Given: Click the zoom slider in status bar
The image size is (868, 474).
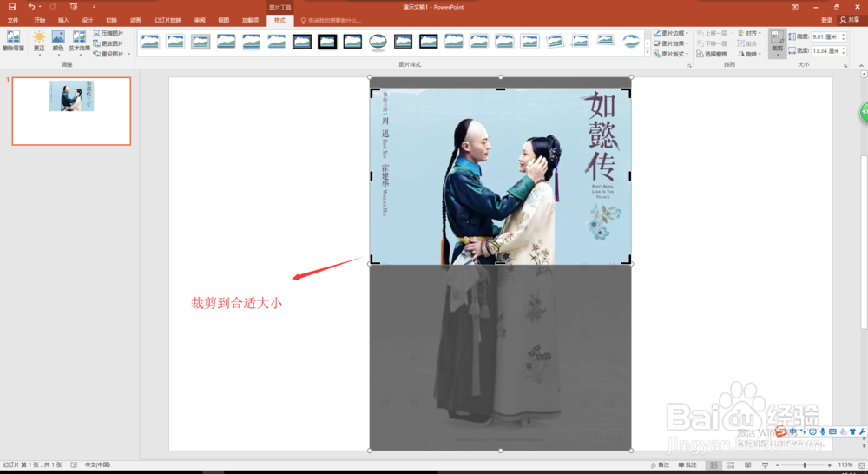Looking at the screenshot, I should pyautogui.click(x=805, y=465).
